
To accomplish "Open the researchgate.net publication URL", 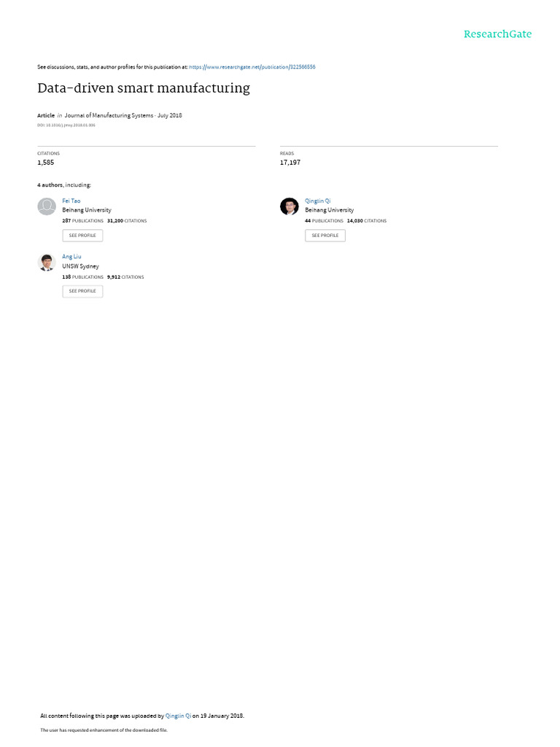I will [252, 67].
